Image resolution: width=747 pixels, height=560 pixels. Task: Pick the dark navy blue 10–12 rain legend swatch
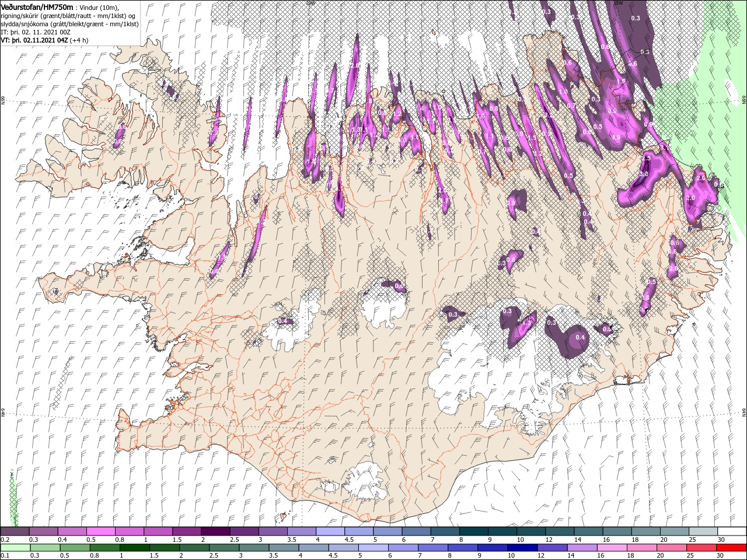click(x=521, y=548)
